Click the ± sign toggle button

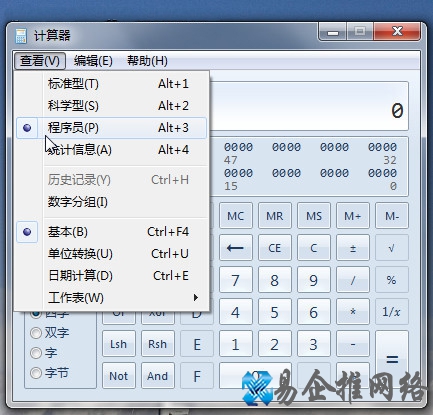pyautogui.click(x=353, y=248)
